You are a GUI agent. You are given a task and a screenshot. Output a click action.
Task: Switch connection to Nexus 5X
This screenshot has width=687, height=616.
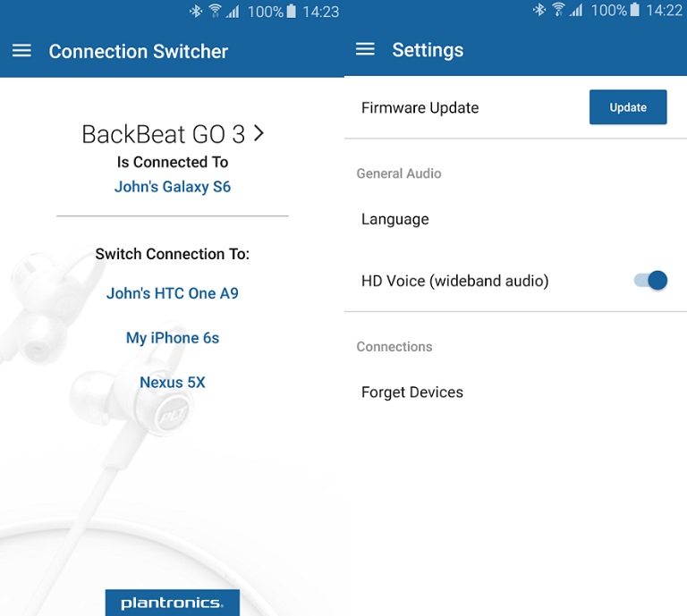point(173,383)
